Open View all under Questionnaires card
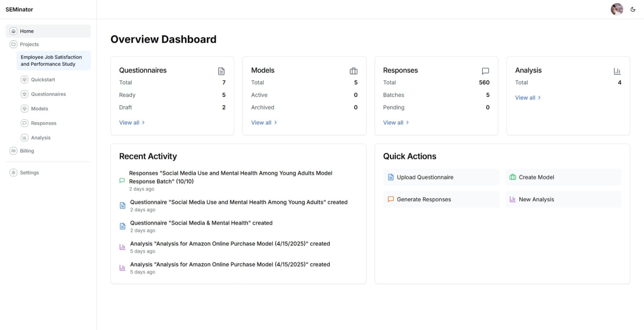644x330 pixels. pos(132,123)
